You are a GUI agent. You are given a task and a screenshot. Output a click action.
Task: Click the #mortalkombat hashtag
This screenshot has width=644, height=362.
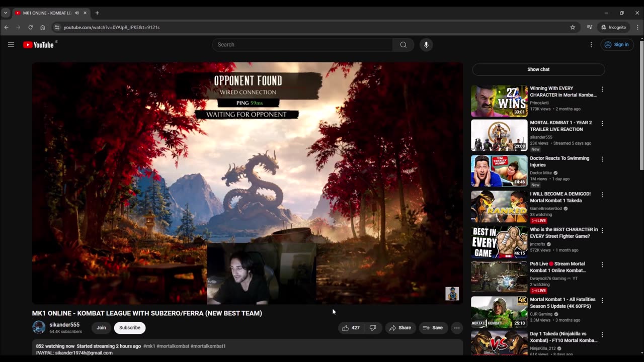click(x=173, y=346)
